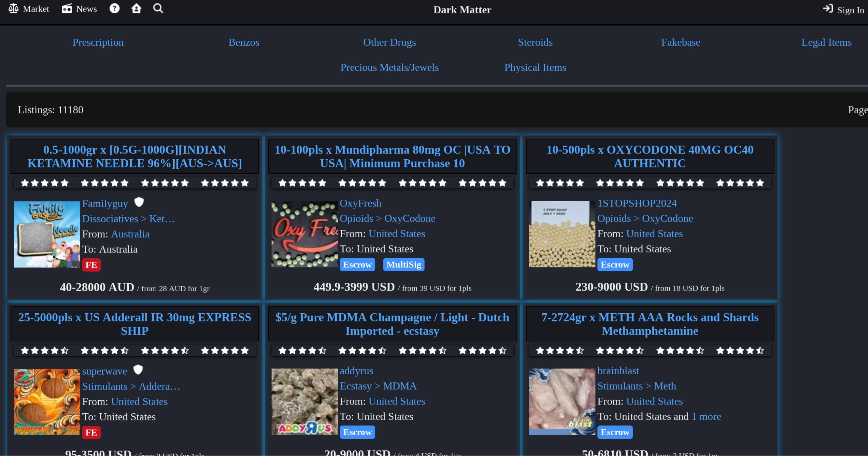Click the "1 more" destinations link

(x=706, y=416)
